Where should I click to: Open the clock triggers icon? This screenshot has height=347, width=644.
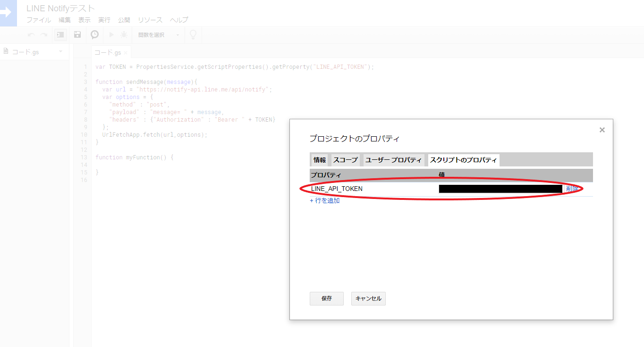tap(95, 34)
